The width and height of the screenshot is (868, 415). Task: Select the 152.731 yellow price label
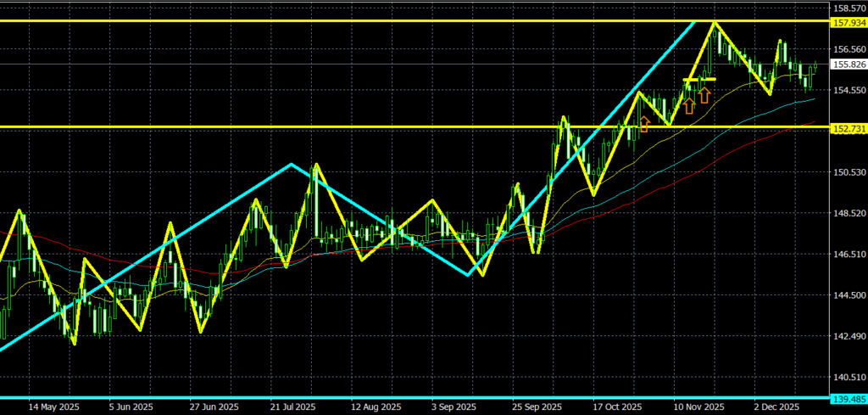pos(849,128)
